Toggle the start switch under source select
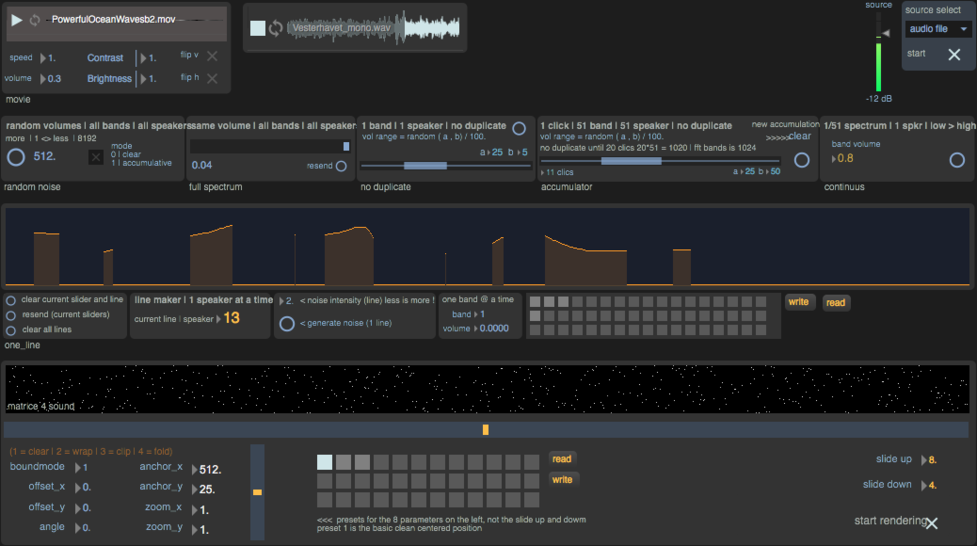Viewport: 977px width, 546px height. [953, 55]
